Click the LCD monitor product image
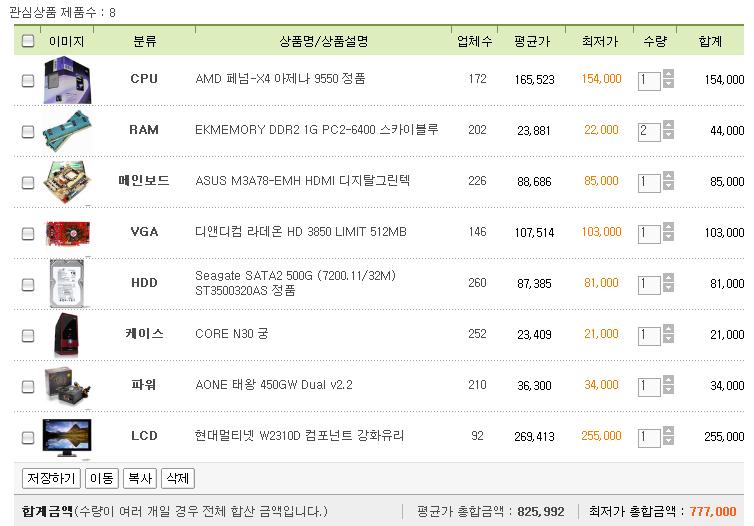 tap(68, 437)
